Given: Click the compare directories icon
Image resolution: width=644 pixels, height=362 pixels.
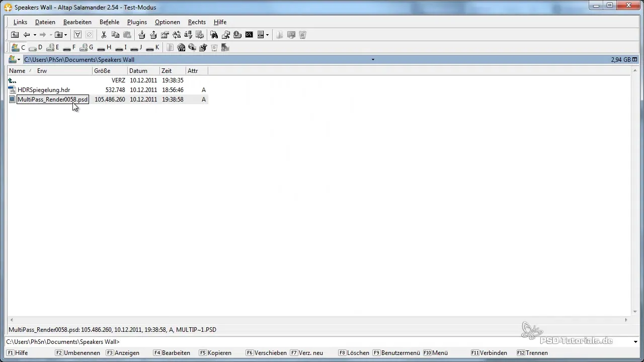Looking at the screenshot, I should coord(226,35).
